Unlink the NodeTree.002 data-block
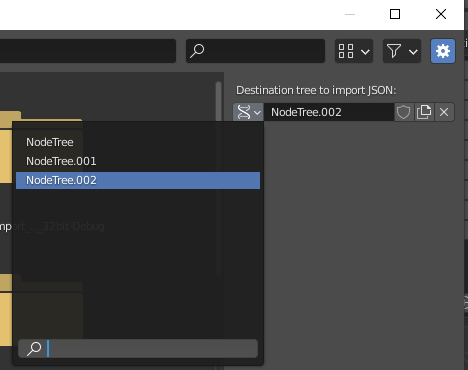 444,112
